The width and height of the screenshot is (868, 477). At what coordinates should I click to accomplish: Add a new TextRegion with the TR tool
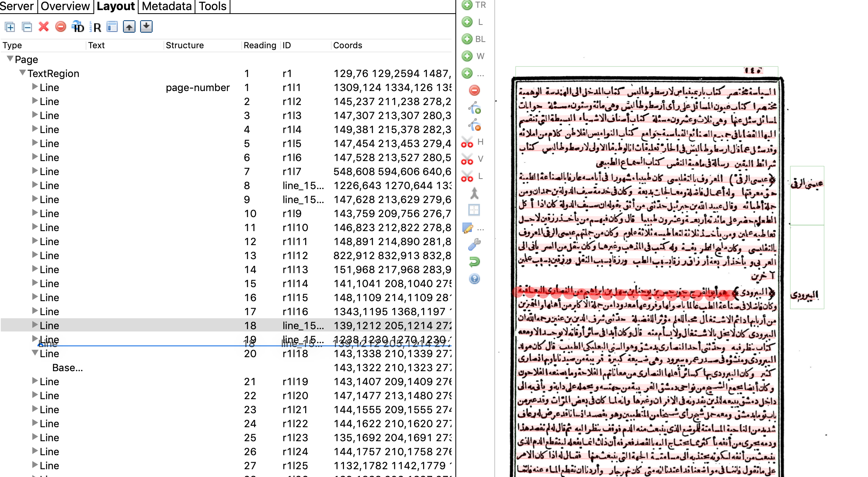point(467,5)
